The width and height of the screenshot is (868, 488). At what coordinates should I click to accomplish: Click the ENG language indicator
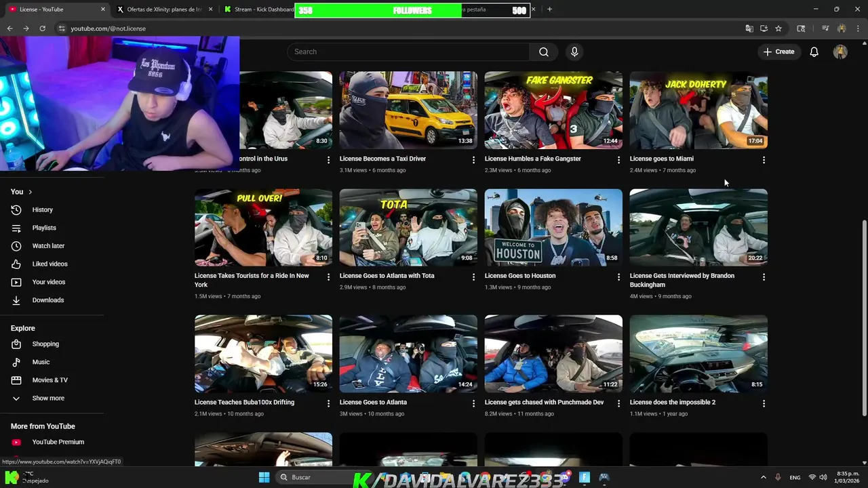(x=794, y=477)
